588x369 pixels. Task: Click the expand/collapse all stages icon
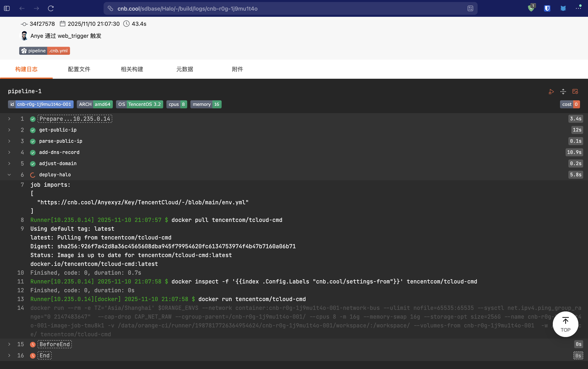tap(563, 92)
